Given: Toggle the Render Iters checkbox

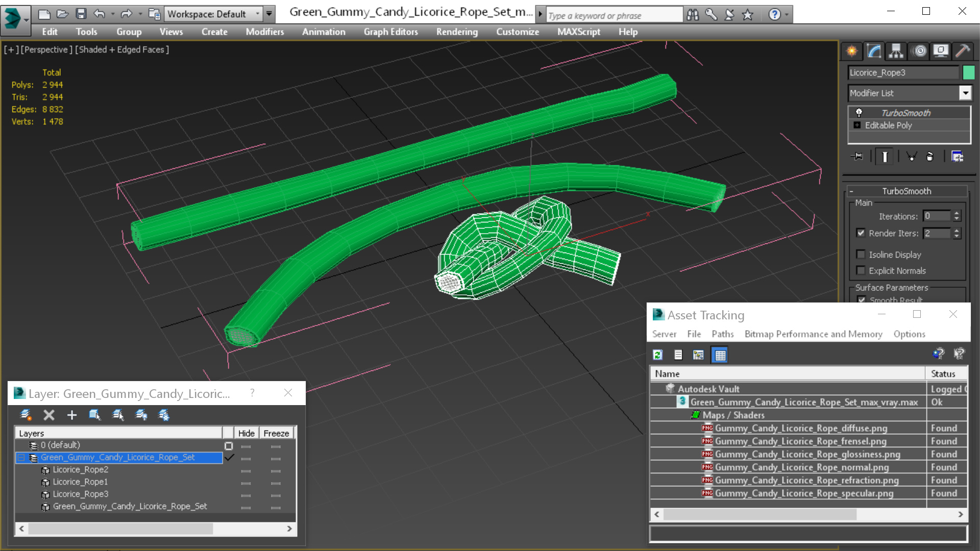Looking at the screenshot, I should [x=861, y=233].
